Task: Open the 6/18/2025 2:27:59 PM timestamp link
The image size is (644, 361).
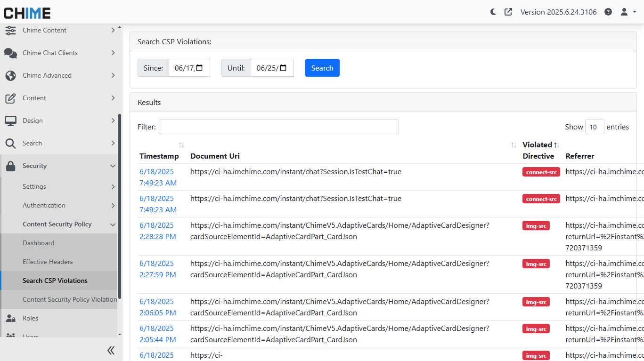Action: click(x=158, y=269)
